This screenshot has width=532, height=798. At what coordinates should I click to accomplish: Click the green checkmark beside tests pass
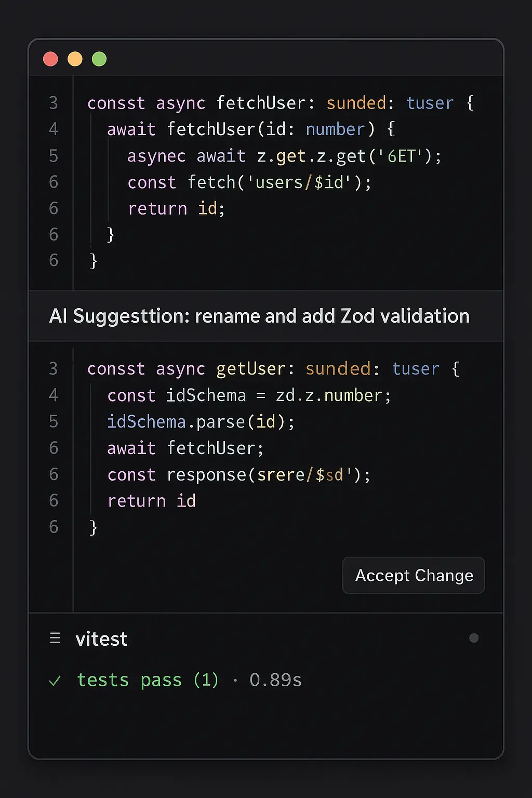pyautogui.click(x=56, y=681)
